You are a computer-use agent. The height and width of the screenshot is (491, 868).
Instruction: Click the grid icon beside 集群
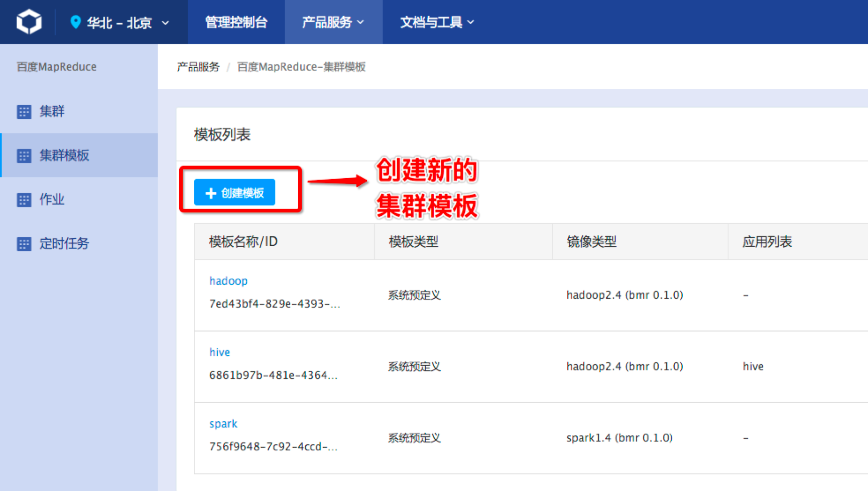pos(24,111)
